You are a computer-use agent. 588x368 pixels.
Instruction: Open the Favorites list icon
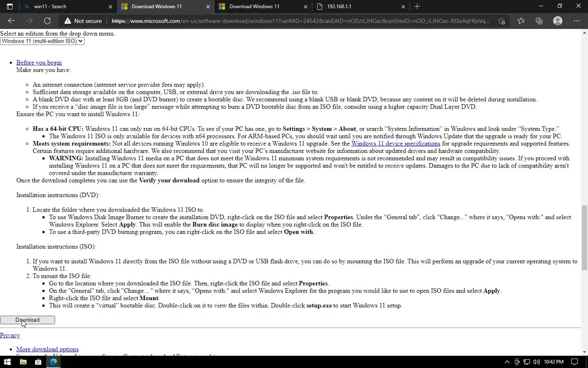click(521, 21)
